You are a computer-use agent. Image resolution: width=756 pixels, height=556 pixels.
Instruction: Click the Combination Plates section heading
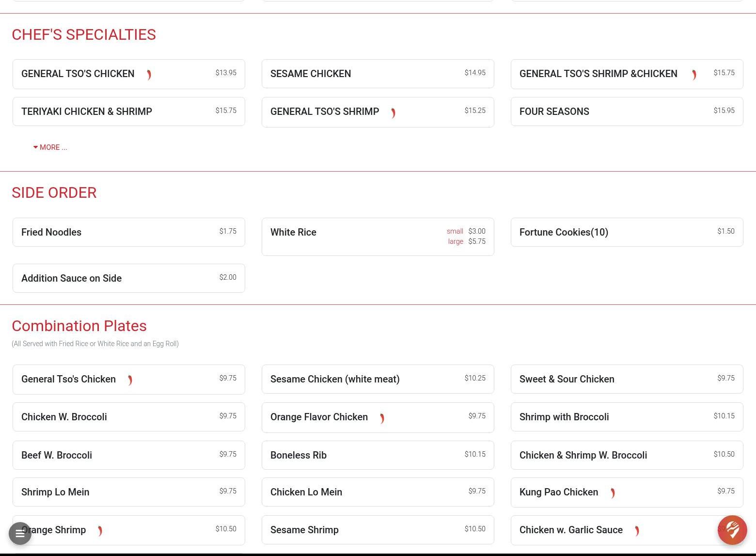tap(79, 326)
